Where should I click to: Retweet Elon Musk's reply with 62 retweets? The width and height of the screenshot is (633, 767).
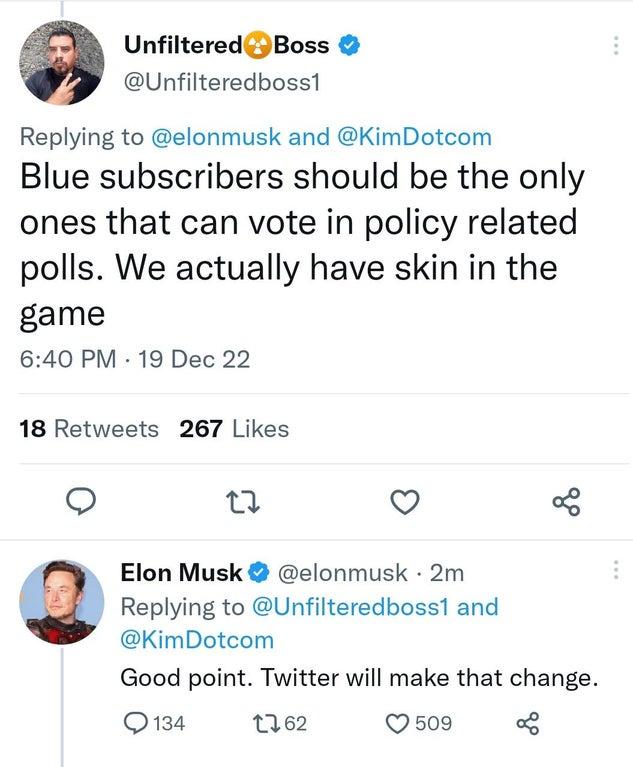[x=253, y=722]
